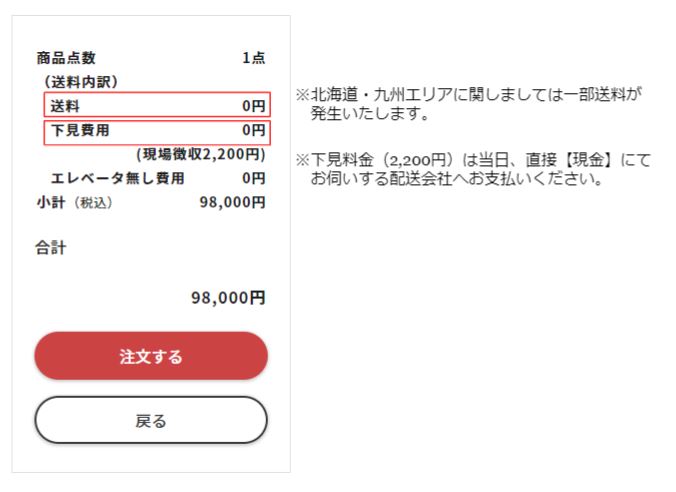Screen dimensions: 676x492
Task: Select the 0円 value beside 下見費用
Action: 253,130
